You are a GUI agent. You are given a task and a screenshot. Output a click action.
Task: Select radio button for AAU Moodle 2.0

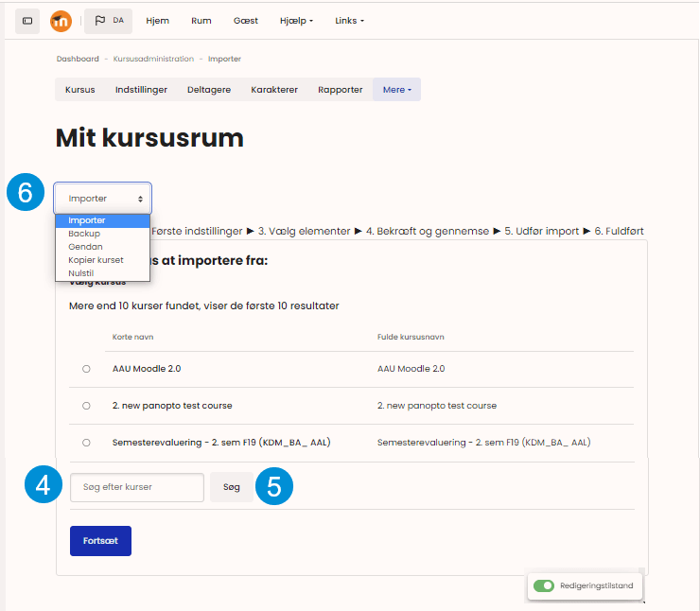pyautogui.click(x=86, y=369)
